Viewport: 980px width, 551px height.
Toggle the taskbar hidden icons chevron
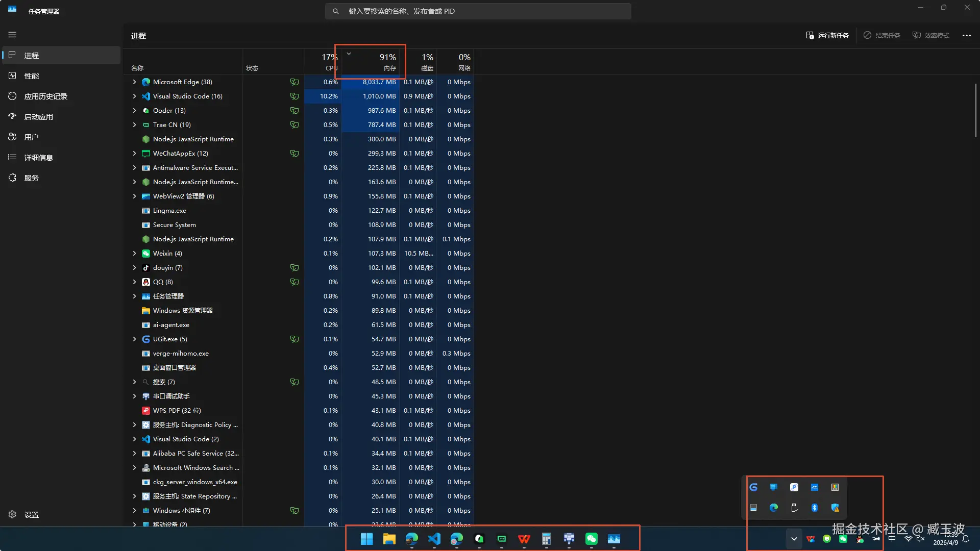[794, 539]
